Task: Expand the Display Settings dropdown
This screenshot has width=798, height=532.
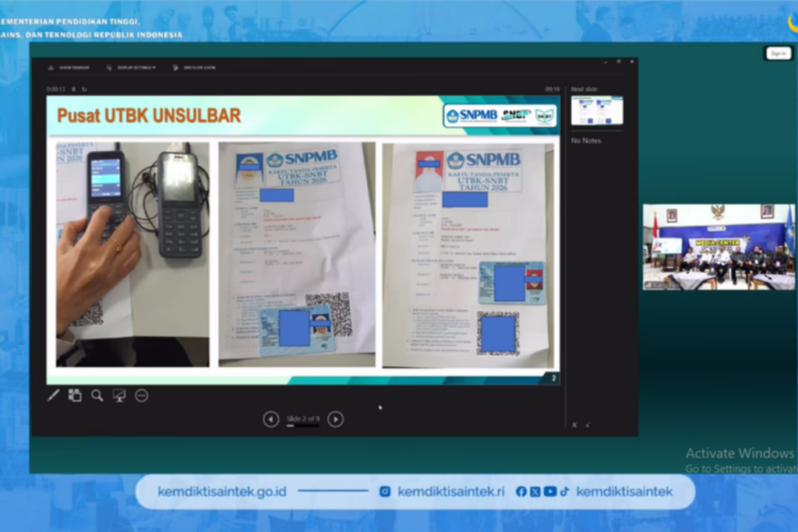Action: (131, 68)
